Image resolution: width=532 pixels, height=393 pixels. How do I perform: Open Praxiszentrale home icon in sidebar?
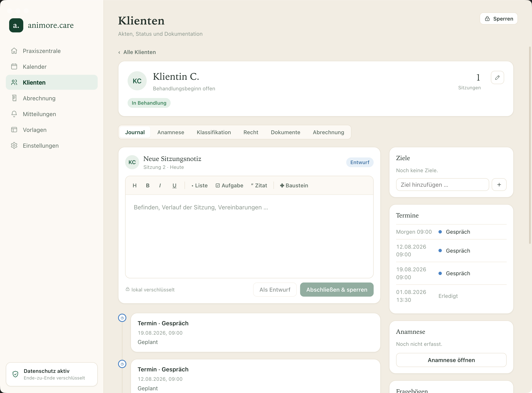click(14, 51)
